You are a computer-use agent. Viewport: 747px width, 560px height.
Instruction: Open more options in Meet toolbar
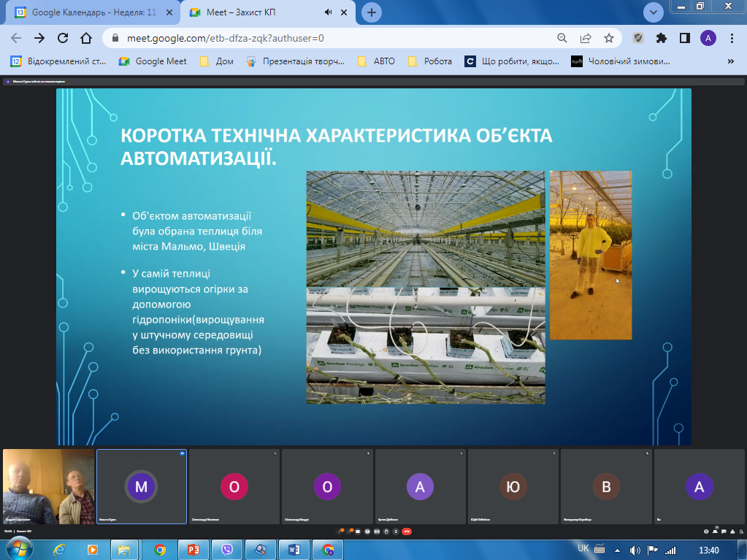tap(395, 531)
